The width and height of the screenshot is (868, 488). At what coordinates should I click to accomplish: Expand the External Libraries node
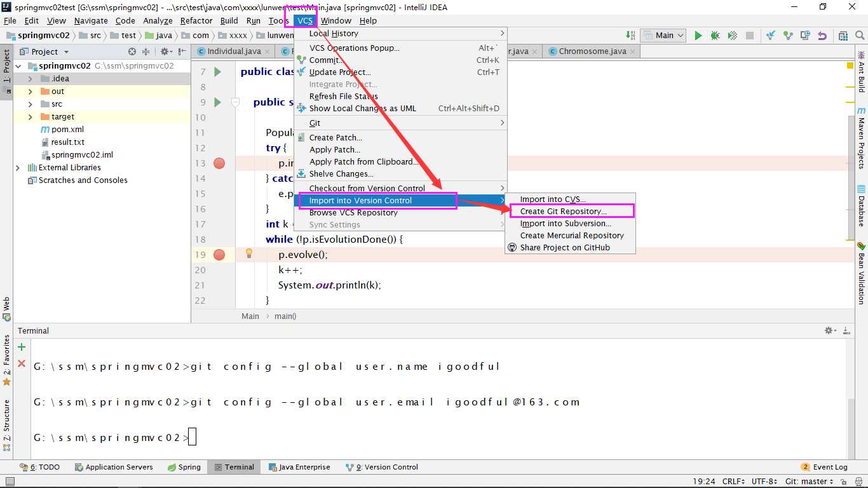pyautogui.click(x=18, y=168)
